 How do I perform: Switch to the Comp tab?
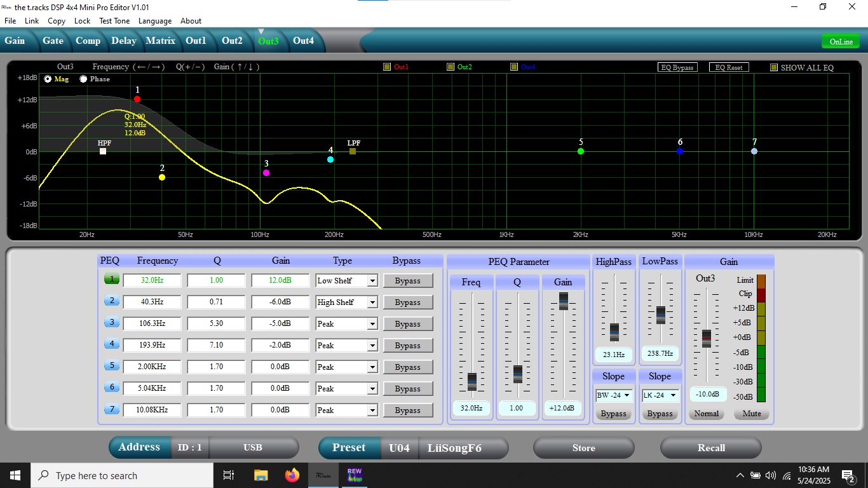(88, 41)
